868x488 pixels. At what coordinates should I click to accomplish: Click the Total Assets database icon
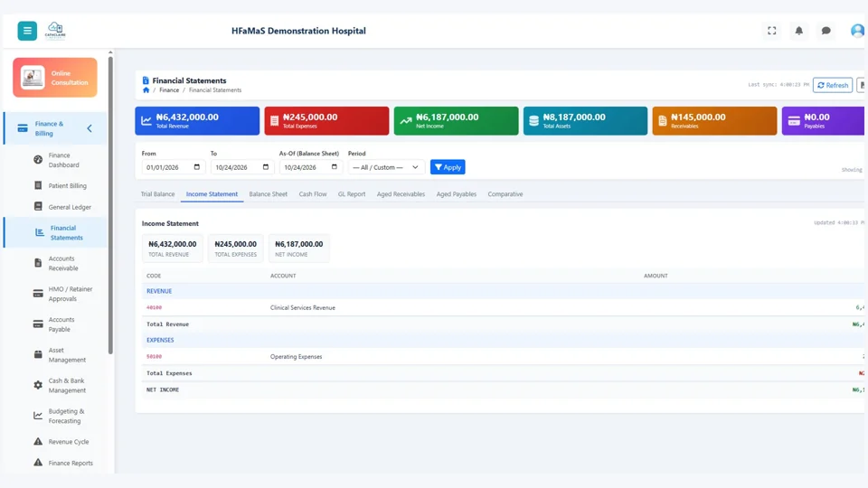(533, 120)
